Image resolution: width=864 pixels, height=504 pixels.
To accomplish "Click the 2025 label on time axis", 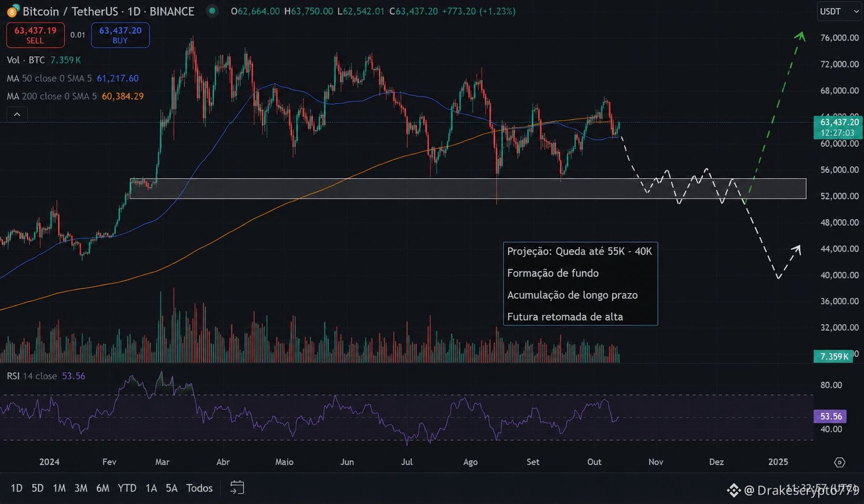I will coord(778,462).
